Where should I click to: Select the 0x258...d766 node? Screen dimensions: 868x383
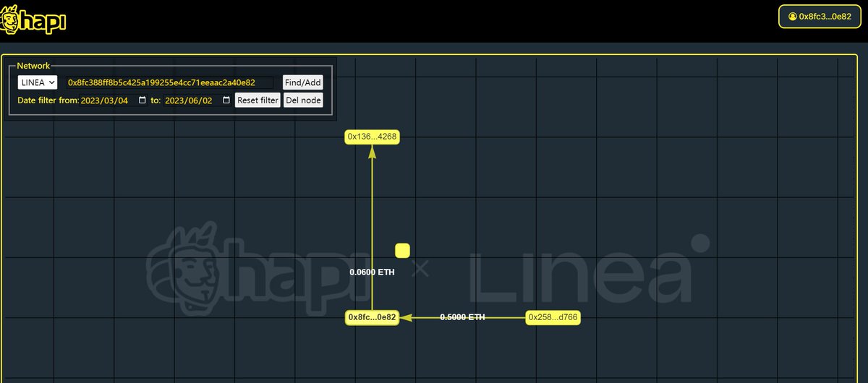[x=553, y=317]
